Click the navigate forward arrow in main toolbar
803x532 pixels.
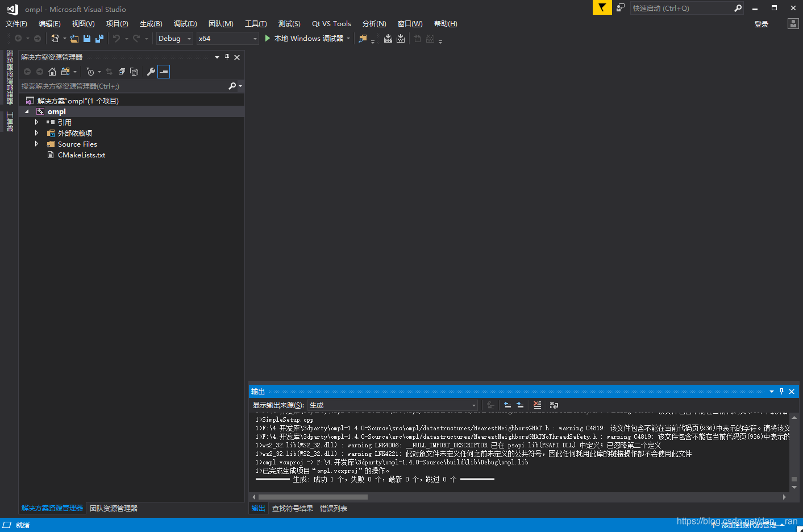38,38
